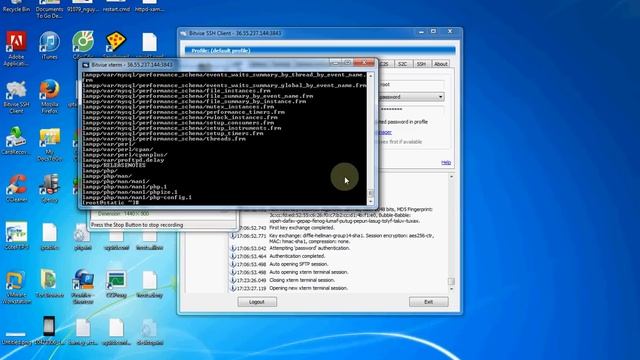Launch iTunes from the desktop
Viewport: 640px width, 360px height.
(49, 45)
